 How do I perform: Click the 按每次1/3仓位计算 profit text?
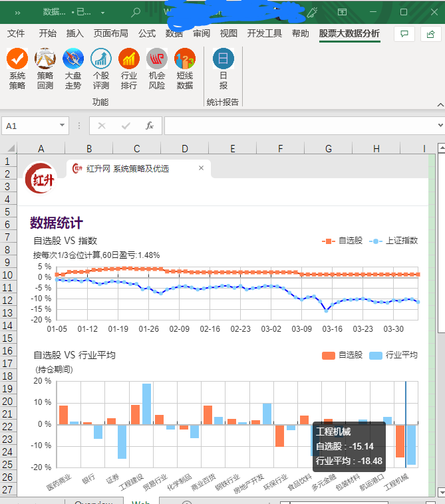pos(96,255)
